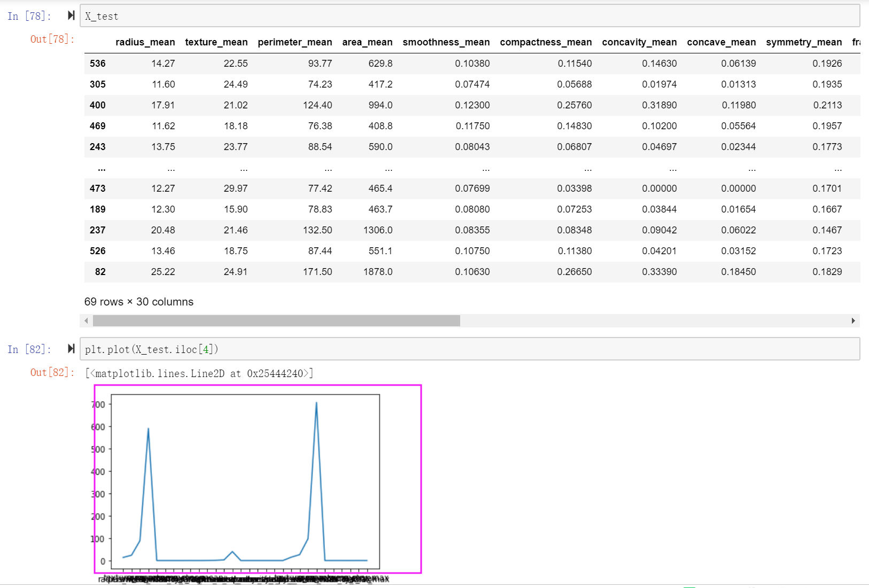Click the dataframe scrollbar left arrow

[86, 320]
